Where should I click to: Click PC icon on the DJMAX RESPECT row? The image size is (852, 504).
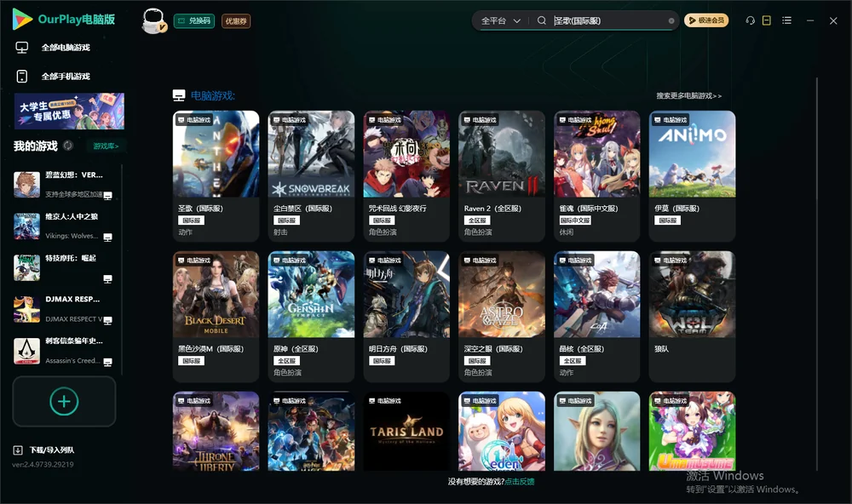tap(107, 320)
